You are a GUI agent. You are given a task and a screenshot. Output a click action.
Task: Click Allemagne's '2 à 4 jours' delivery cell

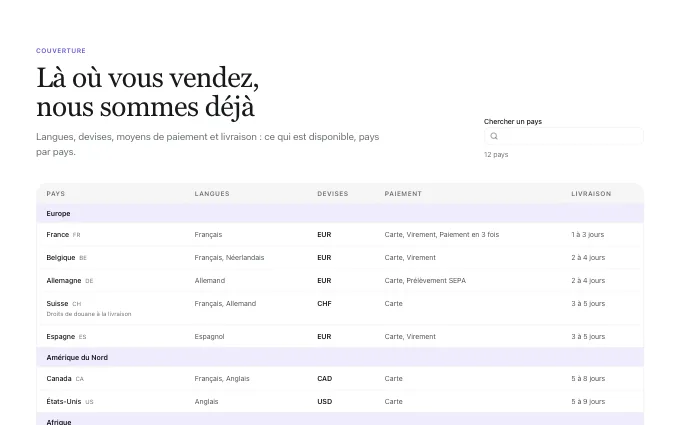tap(588, 281)
